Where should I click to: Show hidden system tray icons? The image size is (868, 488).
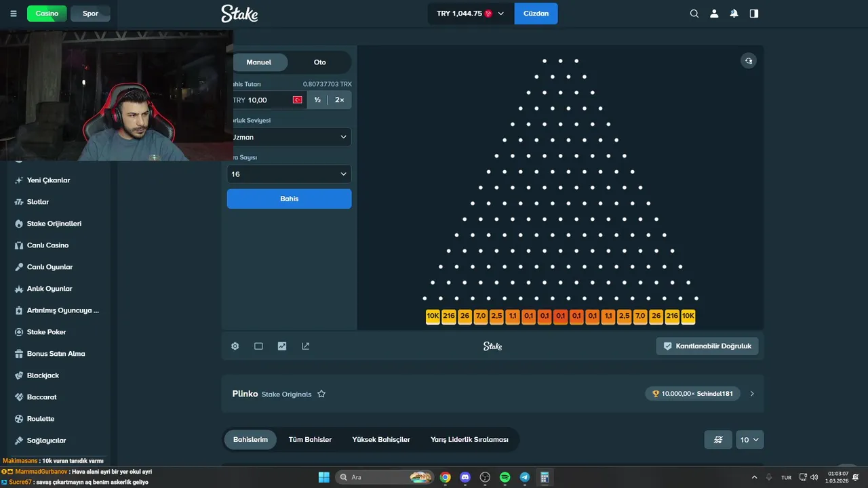click(755, 477)
